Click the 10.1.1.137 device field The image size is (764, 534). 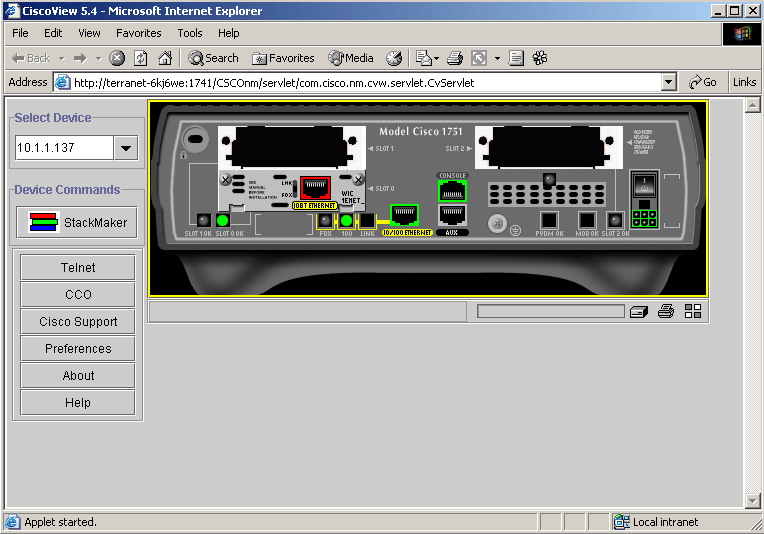click(64, 148)
